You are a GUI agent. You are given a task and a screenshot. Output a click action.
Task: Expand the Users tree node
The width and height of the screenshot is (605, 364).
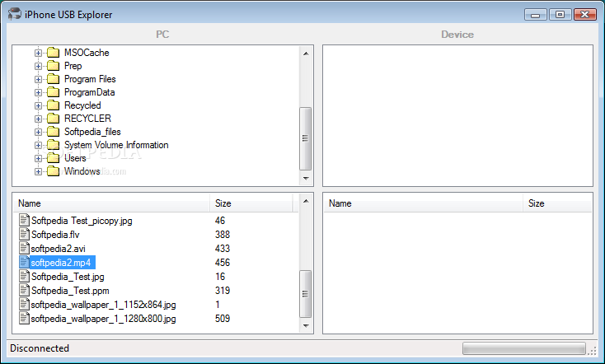point(38,158)
